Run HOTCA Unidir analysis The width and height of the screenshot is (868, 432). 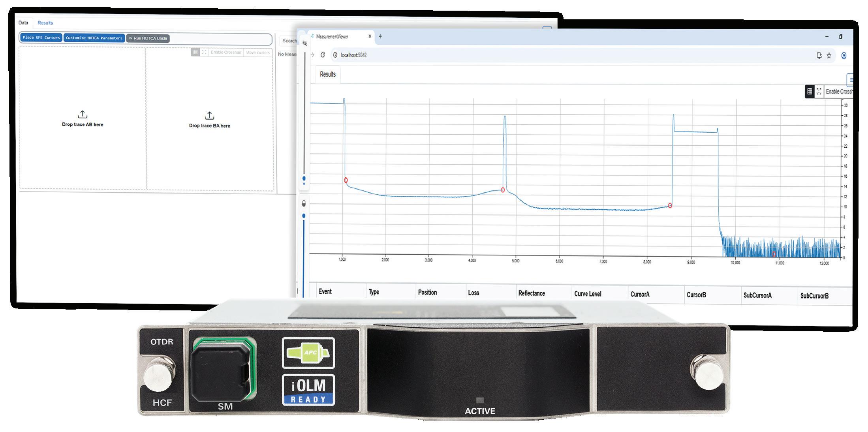pyautogui.click(x=148, y=38)
